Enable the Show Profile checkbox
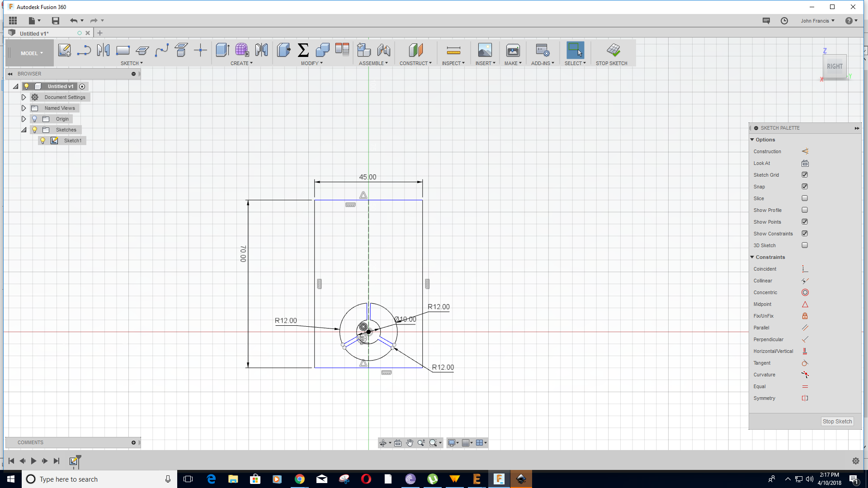This screenshot has height=488, width=868. [805, 210]
